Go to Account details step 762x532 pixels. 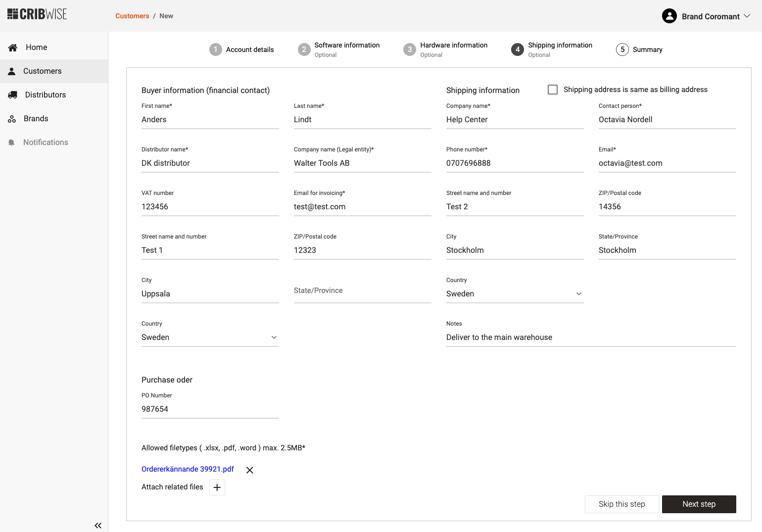click(x=241, y=49)
